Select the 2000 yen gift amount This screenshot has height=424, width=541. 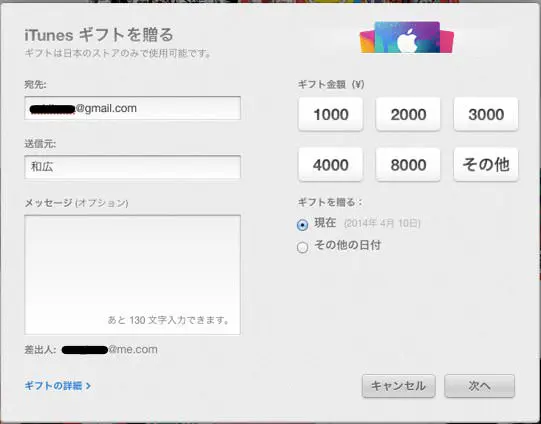click(408, 114)
